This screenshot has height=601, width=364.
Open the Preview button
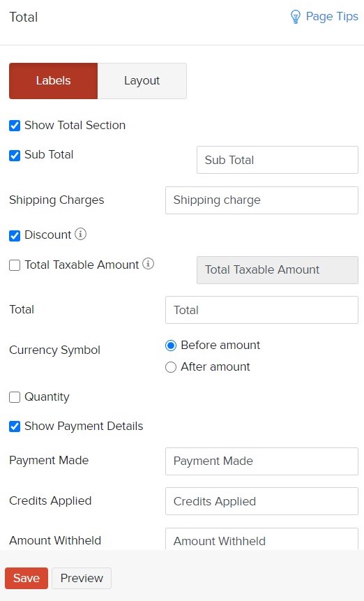(82, 578)
